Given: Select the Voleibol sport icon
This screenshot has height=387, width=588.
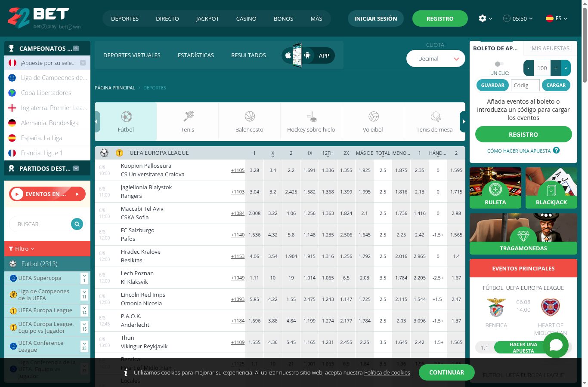Looking at the screenshot, I should 373,117.
